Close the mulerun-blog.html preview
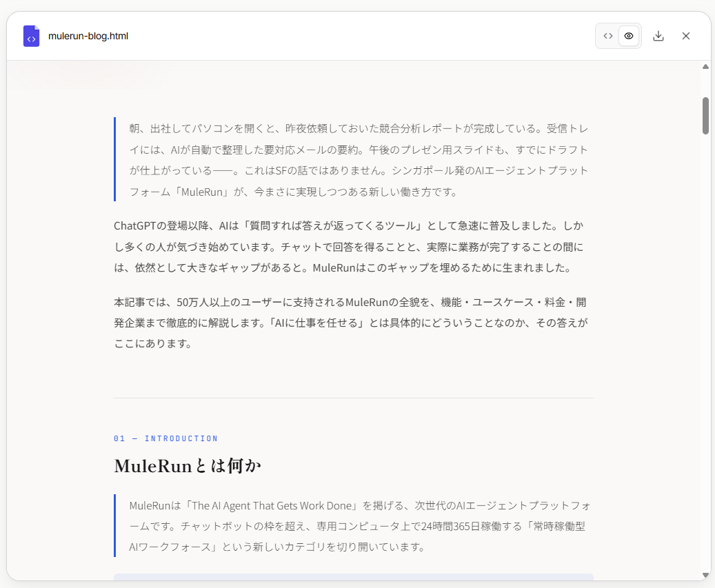This screenshot has width=715, height=588. coord(686,35)
